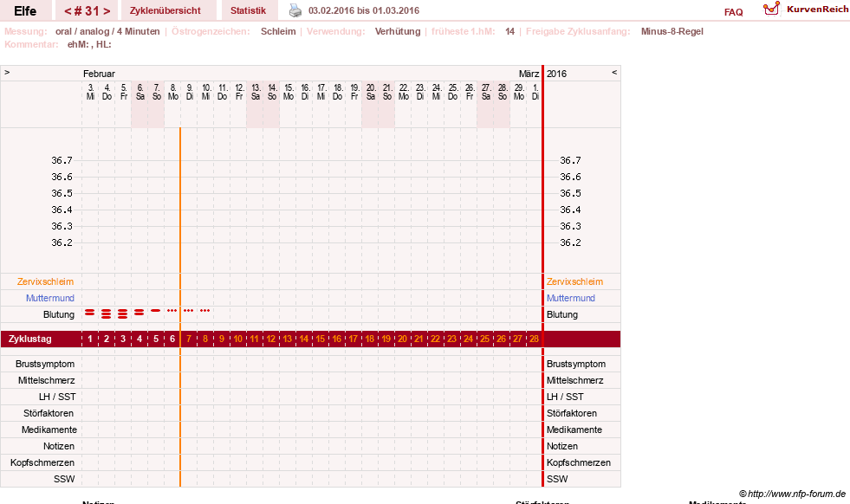The height and width of the screenshot is (504, 850).
Task: Open the KurvenReich logo link
Action: pos(806,10)
